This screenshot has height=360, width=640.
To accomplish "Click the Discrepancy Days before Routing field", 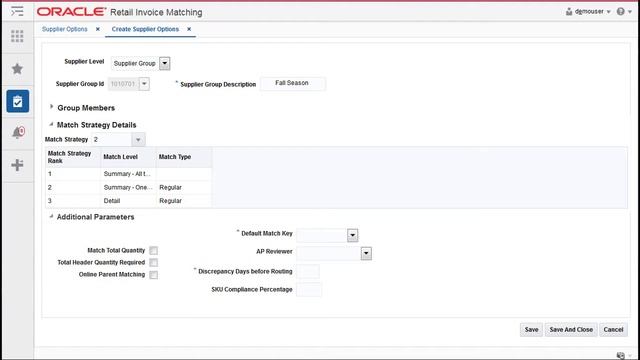I will pos(308,271).
